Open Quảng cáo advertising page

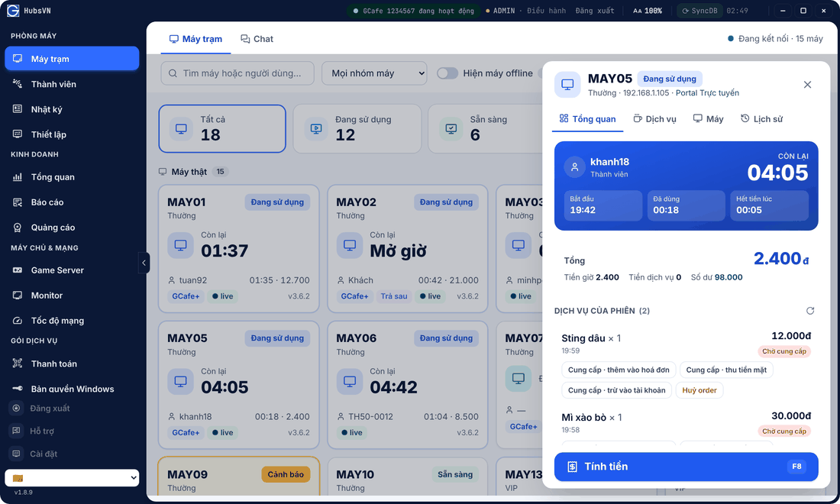tap(72, 228)
